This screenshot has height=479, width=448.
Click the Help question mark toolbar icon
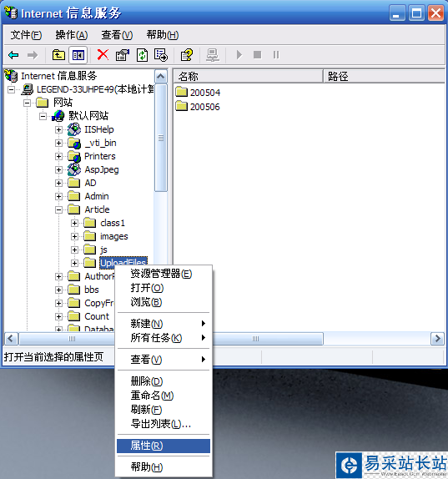(187, 55)
